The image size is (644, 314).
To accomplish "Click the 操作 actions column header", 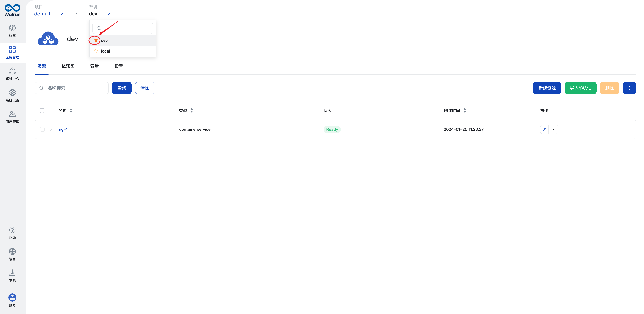I will tap(544, 110).
